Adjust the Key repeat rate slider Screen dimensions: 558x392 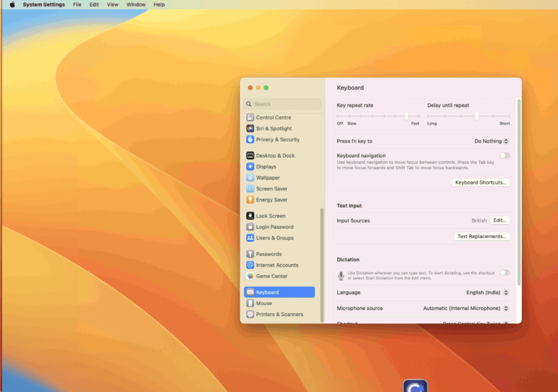(x=407, y=116)
